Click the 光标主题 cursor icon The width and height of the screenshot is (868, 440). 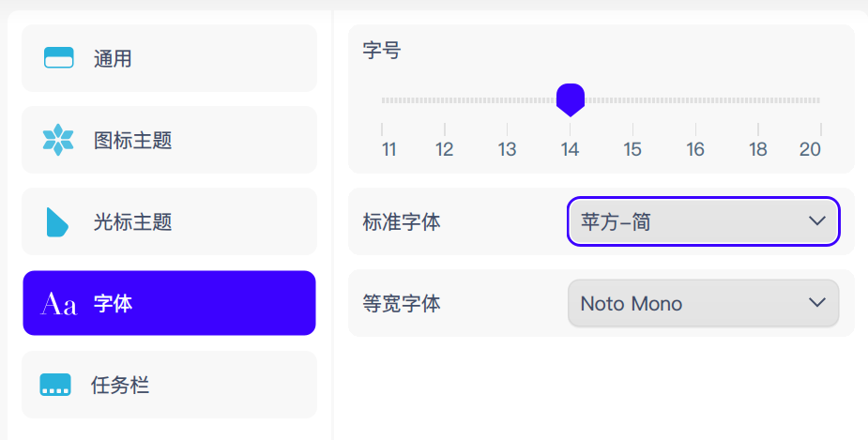[57, 221]
